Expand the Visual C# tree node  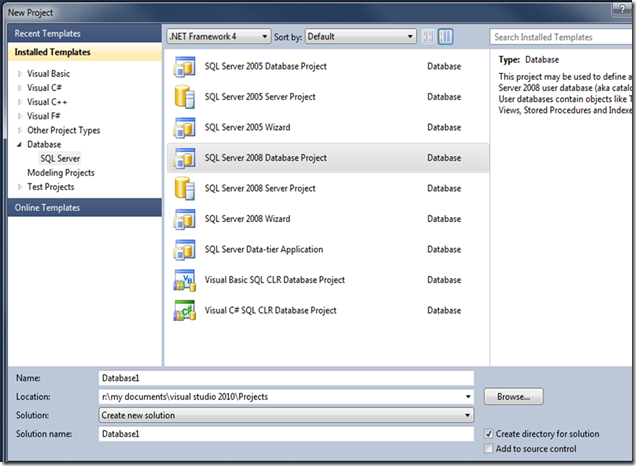click(x=19, y=88)
